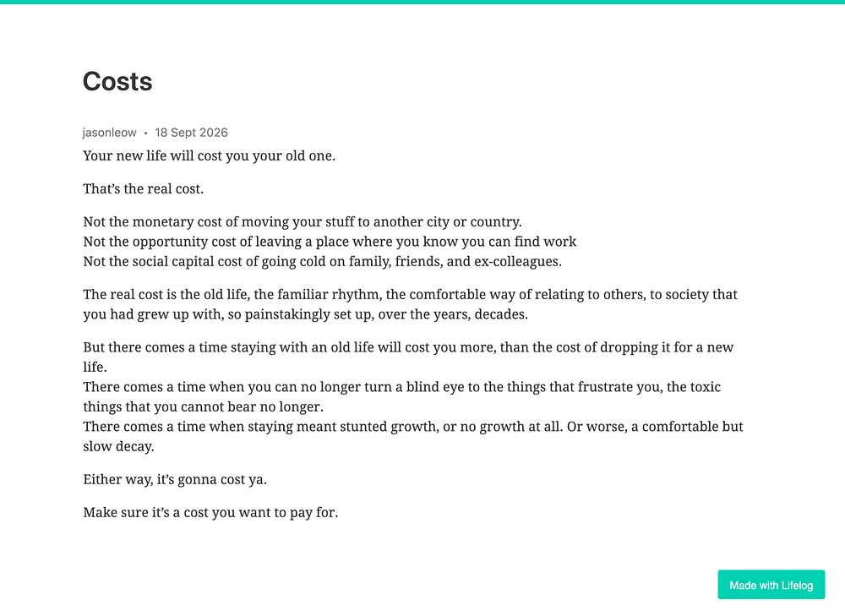This screenshot has width=845, height=616.
Task: Click the Costs post title
Action: tap(117, 82)
